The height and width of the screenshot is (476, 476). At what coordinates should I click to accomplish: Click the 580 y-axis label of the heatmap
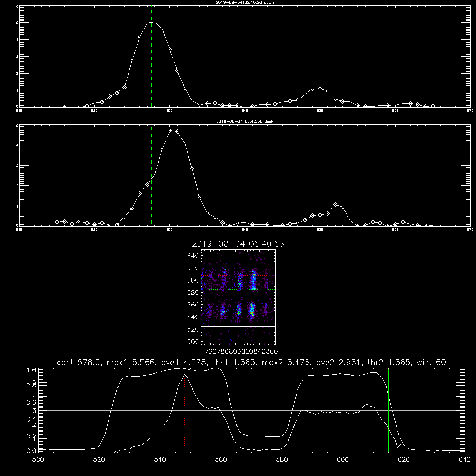pos(193,292)
